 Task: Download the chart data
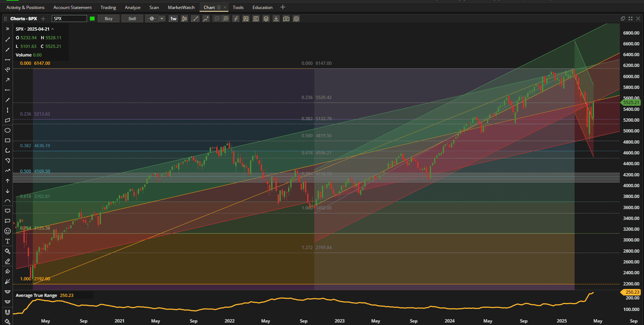(276, 19)
